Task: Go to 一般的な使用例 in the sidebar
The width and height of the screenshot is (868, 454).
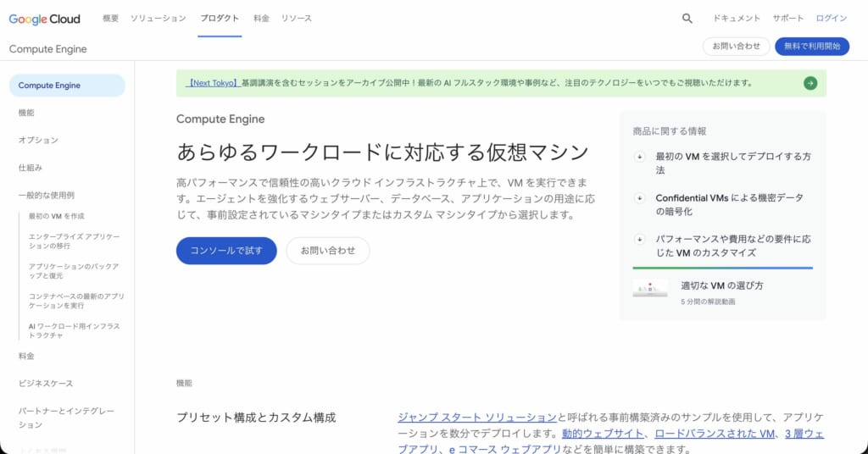Action: coord(46,195)
